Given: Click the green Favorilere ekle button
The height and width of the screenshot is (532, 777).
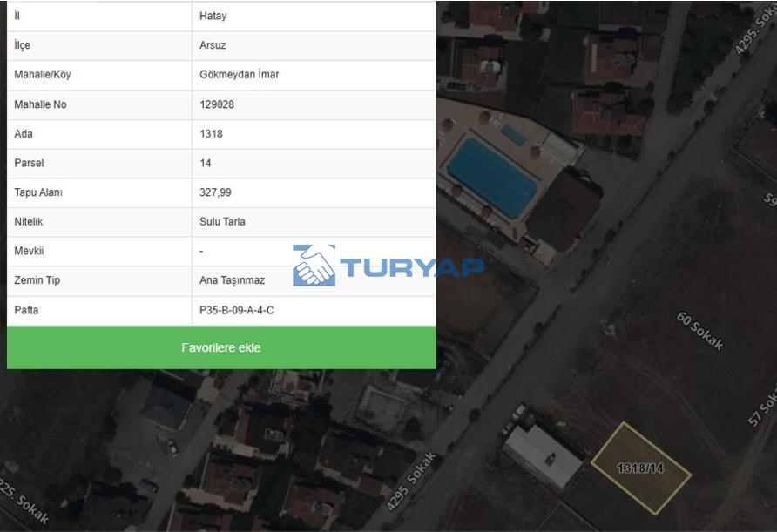Looking at the screenshot, I should click(x=221, y=347).
